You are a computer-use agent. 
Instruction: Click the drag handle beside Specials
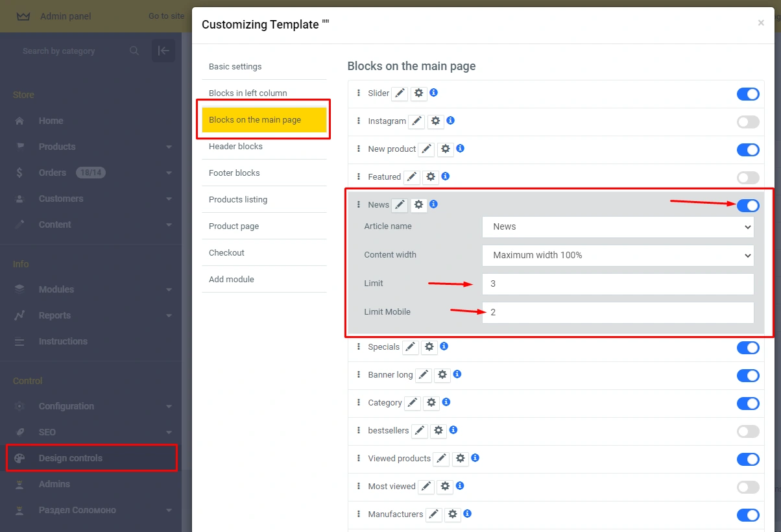tap(358, 347)
